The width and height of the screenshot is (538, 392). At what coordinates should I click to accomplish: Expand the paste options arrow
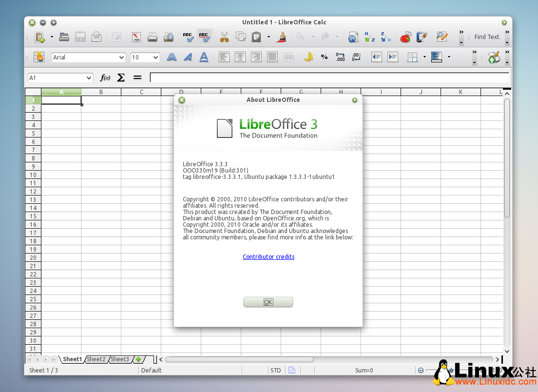pos(268,37)
